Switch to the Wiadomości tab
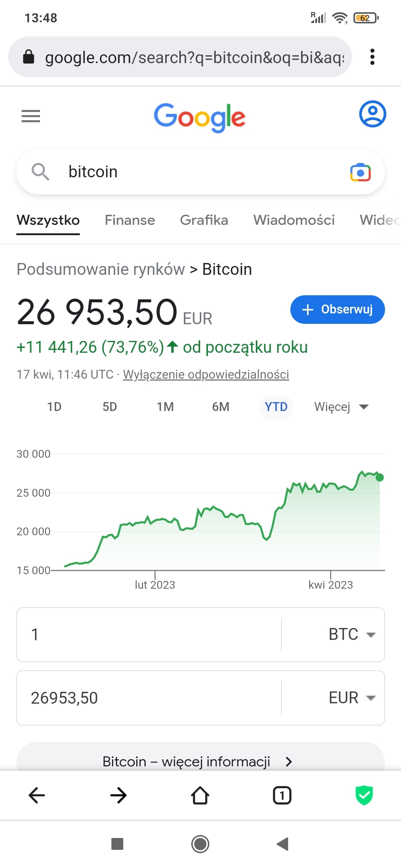The image size is (401, 868). [x=294, y=220]
